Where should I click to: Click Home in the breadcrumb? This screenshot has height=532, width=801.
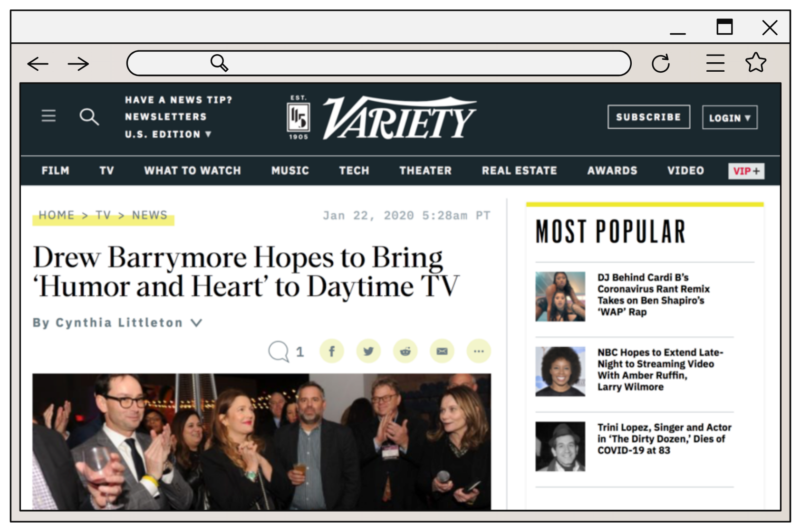click(57, 215)
